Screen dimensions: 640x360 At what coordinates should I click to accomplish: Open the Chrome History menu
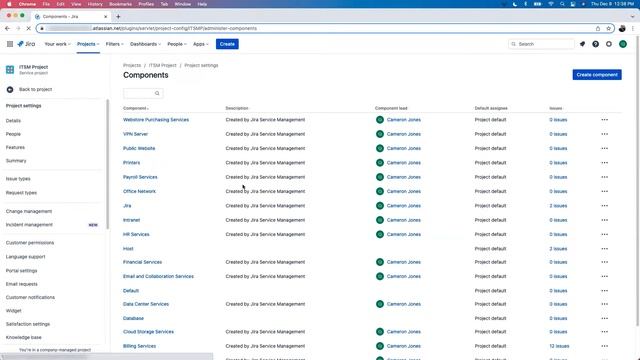click(95, 4)
